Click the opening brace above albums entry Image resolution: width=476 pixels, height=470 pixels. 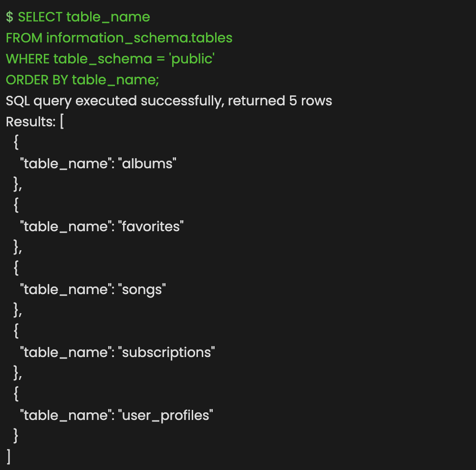coord(16,143)
